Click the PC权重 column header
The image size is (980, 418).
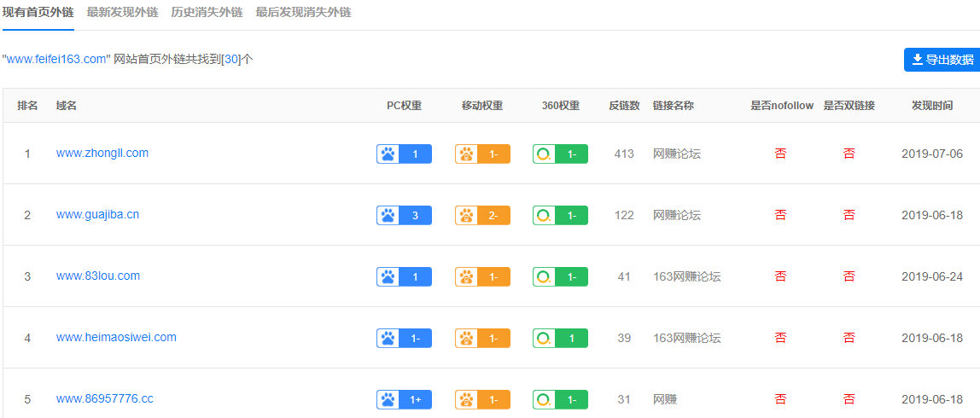tap(405, 106)
